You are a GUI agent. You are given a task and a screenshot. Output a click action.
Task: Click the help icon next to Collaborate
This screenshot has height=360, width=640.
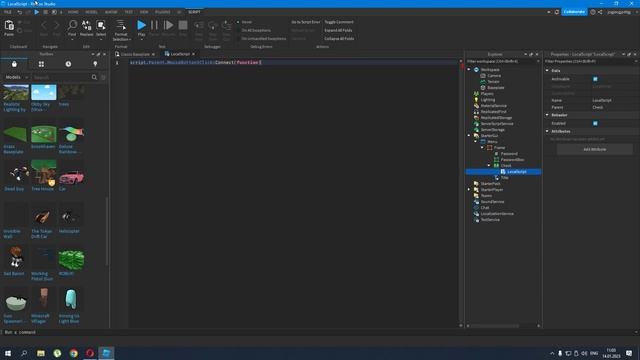[593, 12]
